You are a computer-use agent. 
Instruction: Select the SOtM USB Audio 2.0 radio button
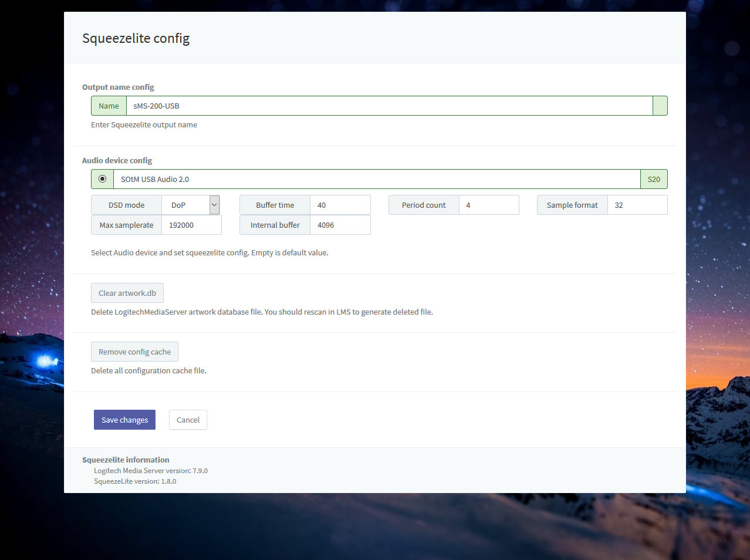pos(103,179)
